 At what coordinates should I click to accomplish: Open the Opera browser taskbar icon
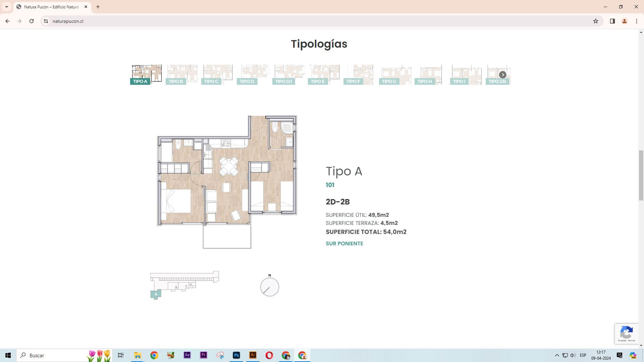(269, 355)
